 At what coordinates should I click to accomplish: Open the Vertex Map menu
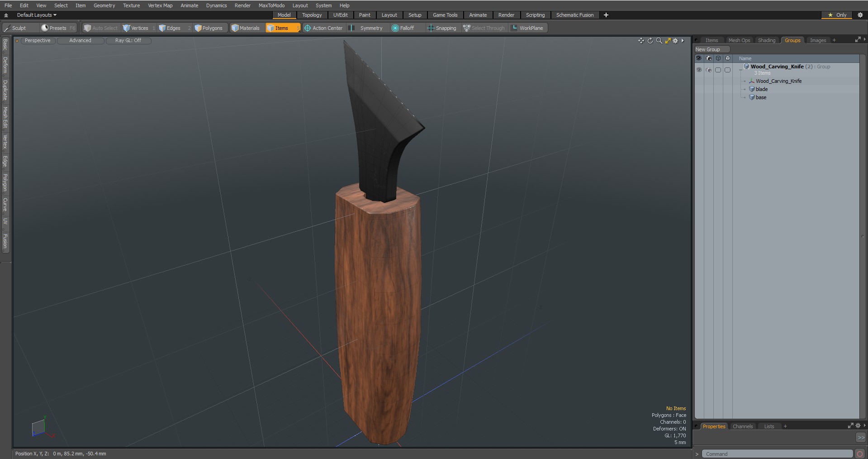click(160, 5)
